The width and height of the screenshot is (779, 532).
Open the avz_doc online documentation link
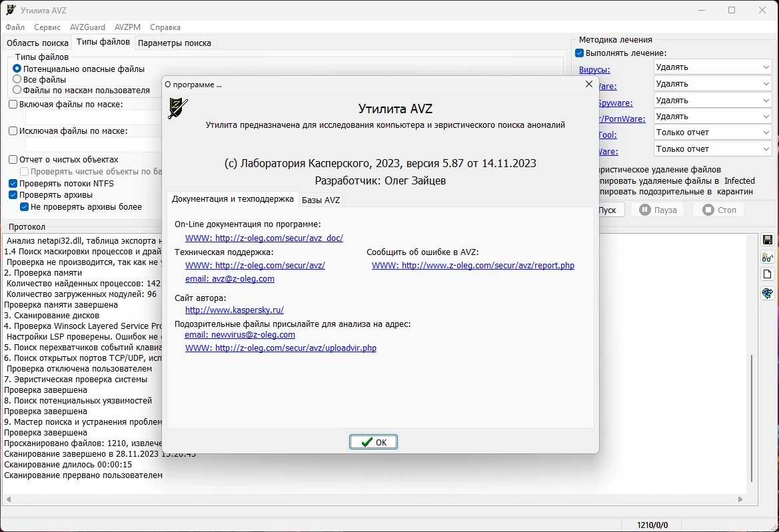pyautogui.click(x=264, y=238)
